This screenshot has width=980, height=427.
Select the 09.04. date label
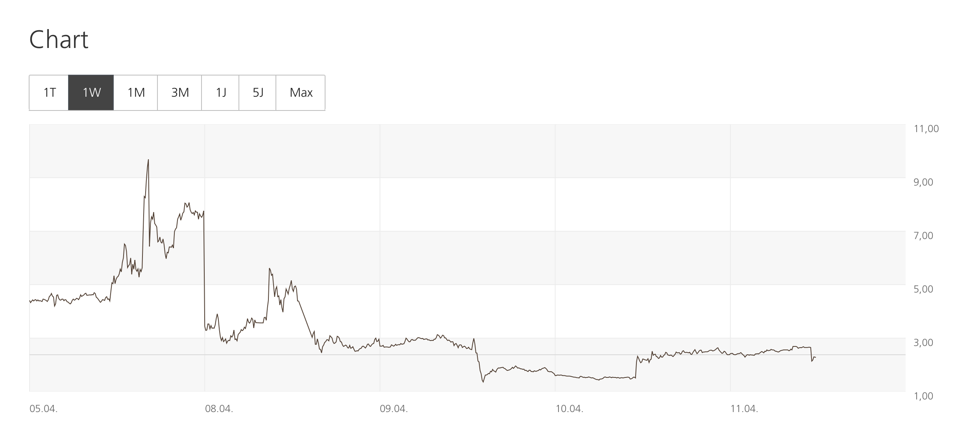394,409
